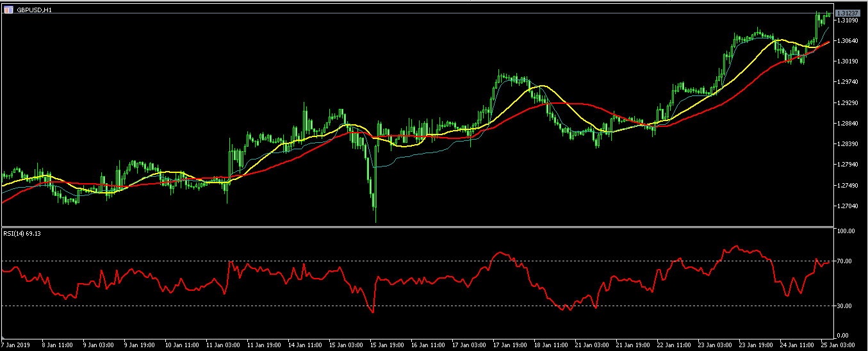This screenshot has width=868, height=351.
Task: Click the 1.29290 price scale value
Action: [x=847, y=102]
